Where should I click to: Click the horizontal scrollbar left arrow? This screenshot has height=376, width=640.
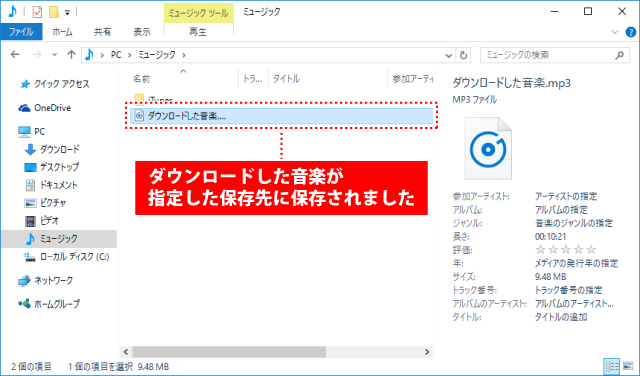click(126, 352)
